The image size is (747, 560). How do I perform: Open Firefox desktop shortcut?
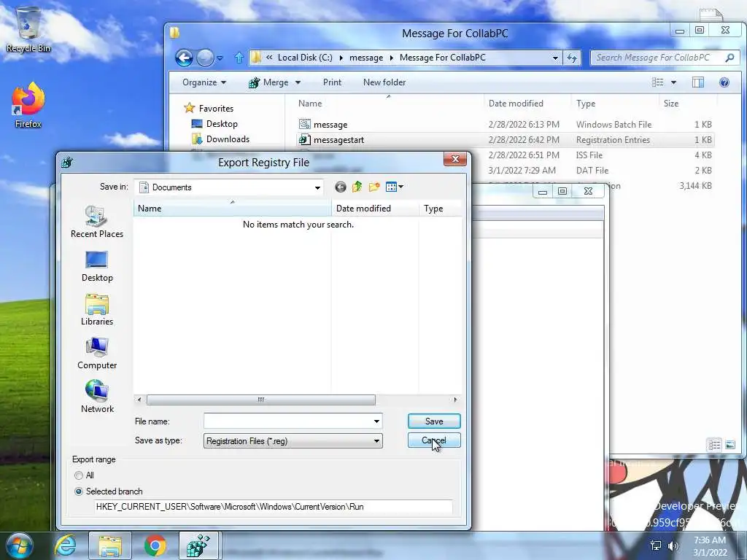point(28,105)
